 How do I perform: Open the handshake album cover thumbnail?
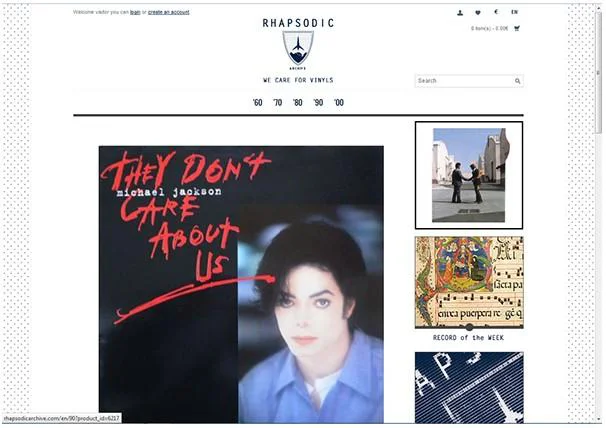[469, 175]
